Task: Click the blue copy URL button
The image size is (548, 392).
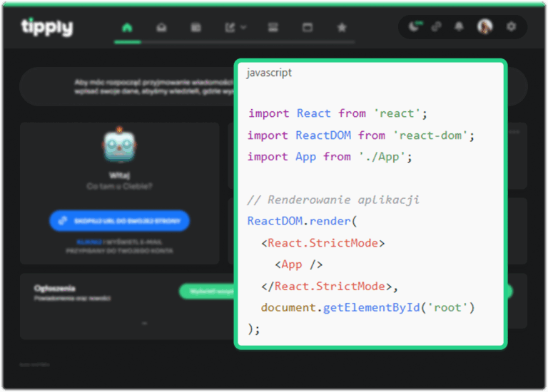Action: pyautogui.click(x=120, y=221)
